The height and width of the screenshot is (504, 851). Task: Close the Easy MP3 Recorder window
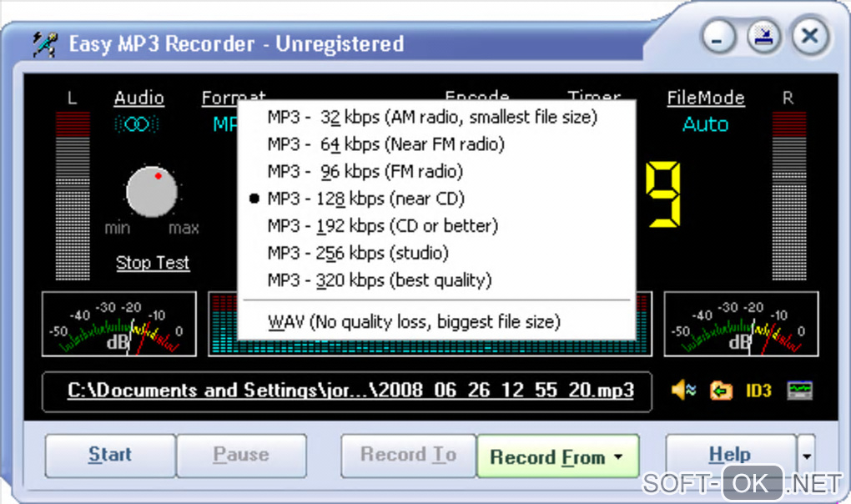[x=810, y=37]
